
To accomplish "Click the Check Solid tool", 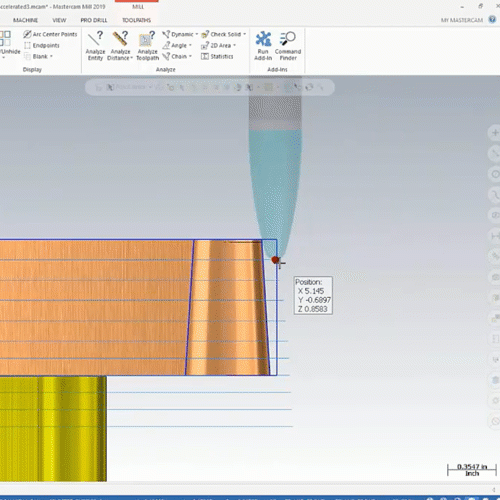I will [222, 34].
